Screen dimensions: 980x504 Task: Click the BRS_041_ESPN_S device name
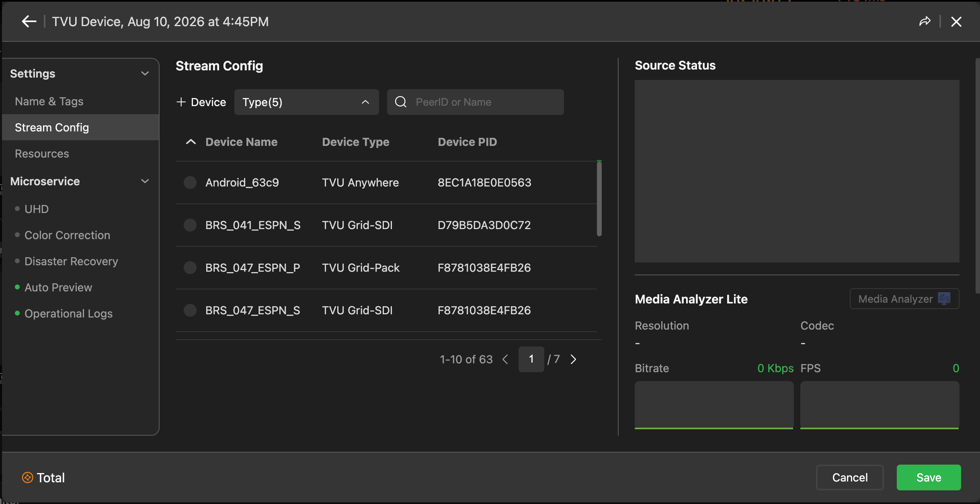click(x=253, y=225)
